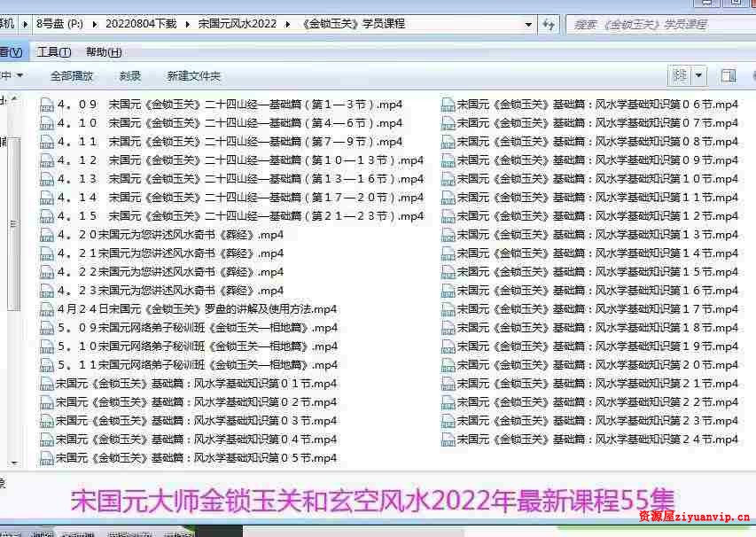756x537 pixels.
Task: Click file icon of 风水学基础知识第06节.mp4
Action: (448, 105)
